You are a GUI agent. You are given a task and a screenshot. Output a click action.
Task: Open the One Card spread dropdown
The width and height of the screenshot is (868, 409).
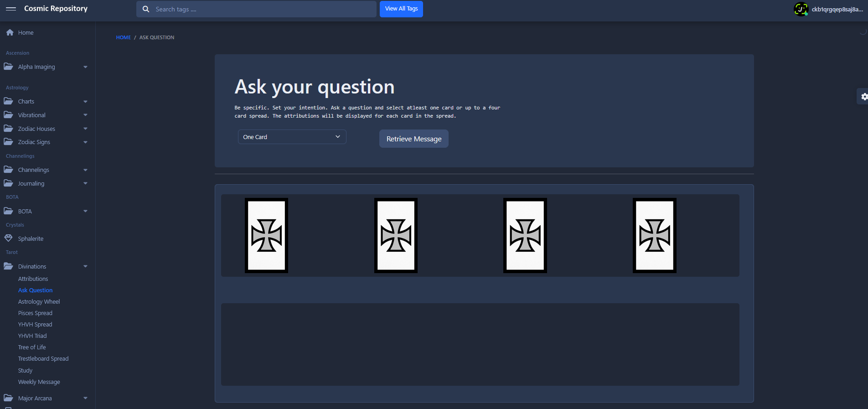point(292,137)
